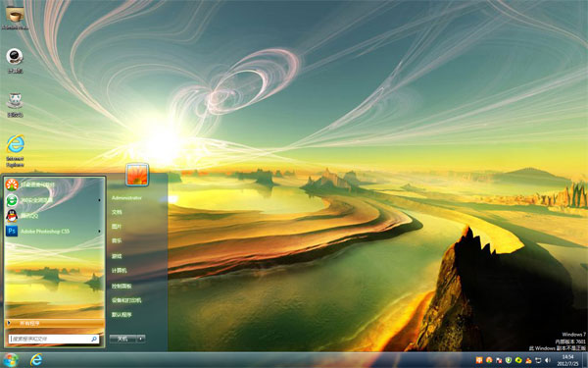Screen dimensions: 588x368
Task: Open Internet Explorer pinned on taskbar
Action: (x=36, y=360)
